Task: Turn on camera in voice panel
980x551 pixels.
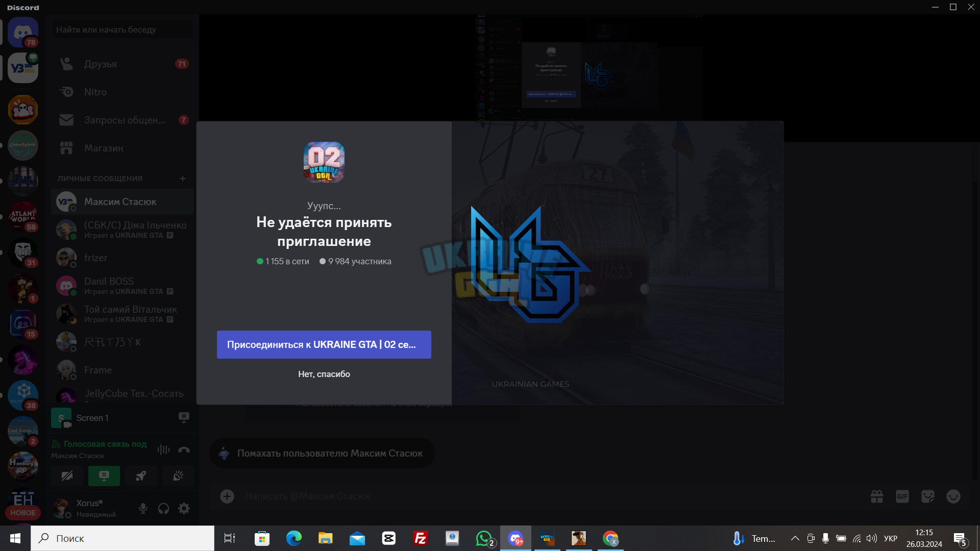Action: [67, 476]
